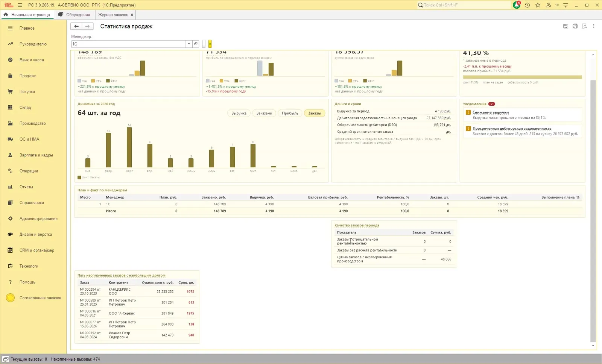Viewport: 602px width, 364px height.
Task: Open the notifications bell icon
Action: coord(517,5)
